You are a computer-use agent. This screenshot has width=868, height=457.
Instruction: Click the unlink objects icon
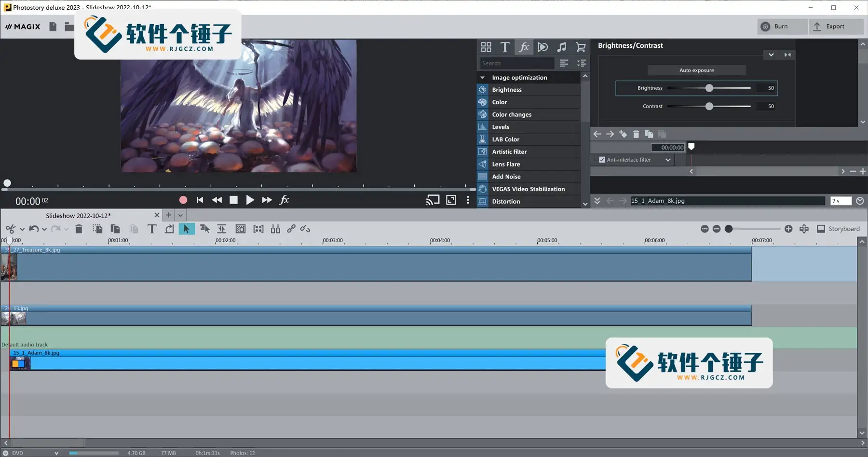(x=305, y=229)
